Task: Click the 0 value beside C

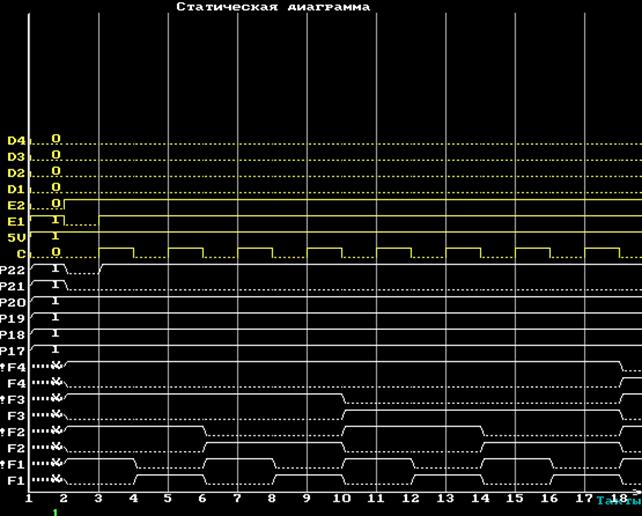Action: point(56,252)
